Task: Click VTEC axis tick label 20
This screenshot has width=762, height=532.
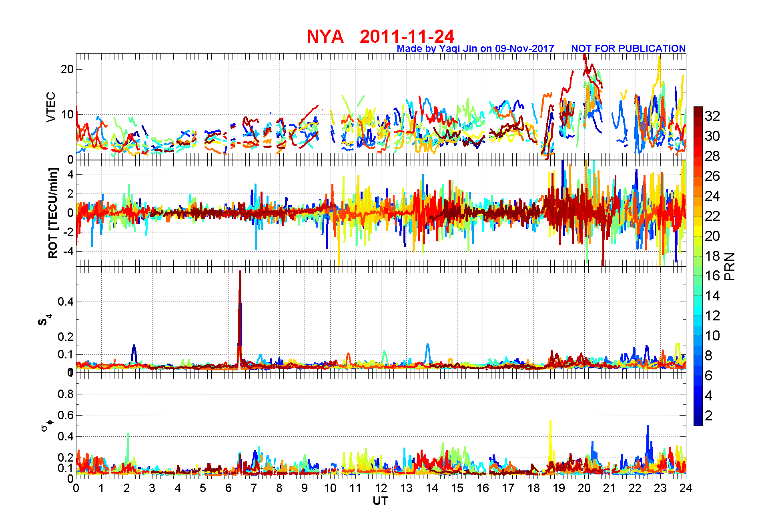Action: click(x=67, y=69)
